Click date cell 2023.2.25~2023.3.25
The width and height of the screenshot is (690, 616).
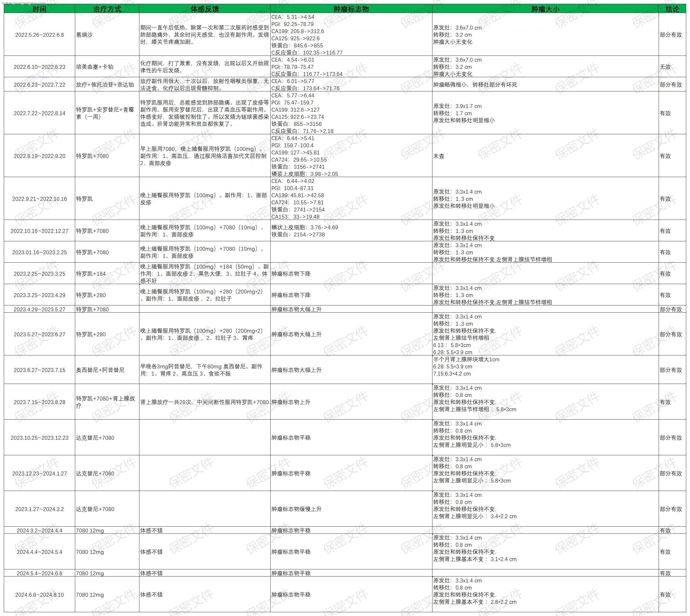click(x=39, y=273)
